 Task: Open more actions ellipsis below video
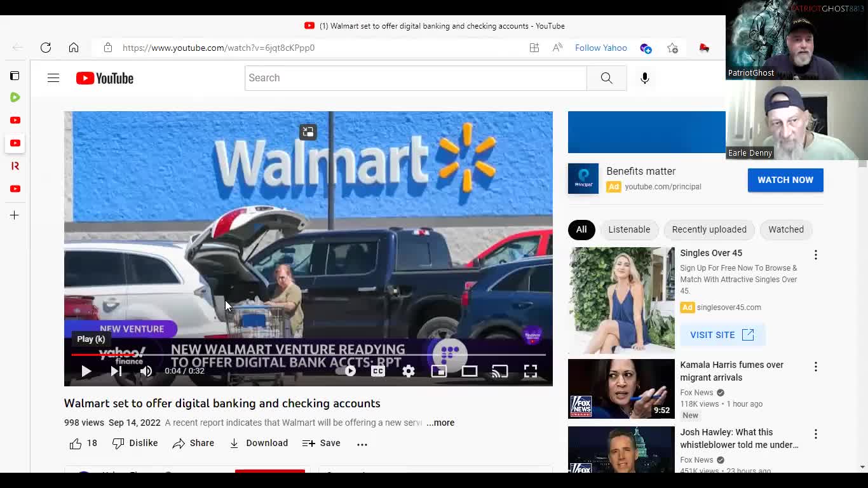coord(362,444)
